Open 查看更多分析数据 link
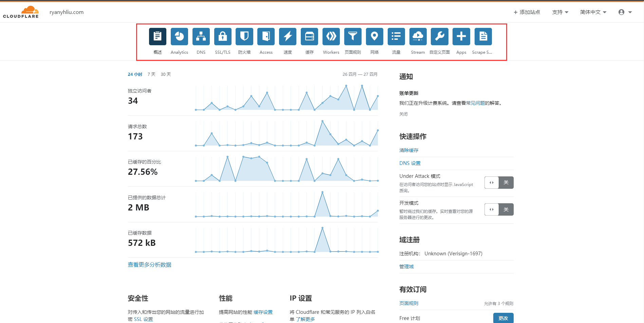Viewport: 644px width, 323px height. [x=149, y=265]
